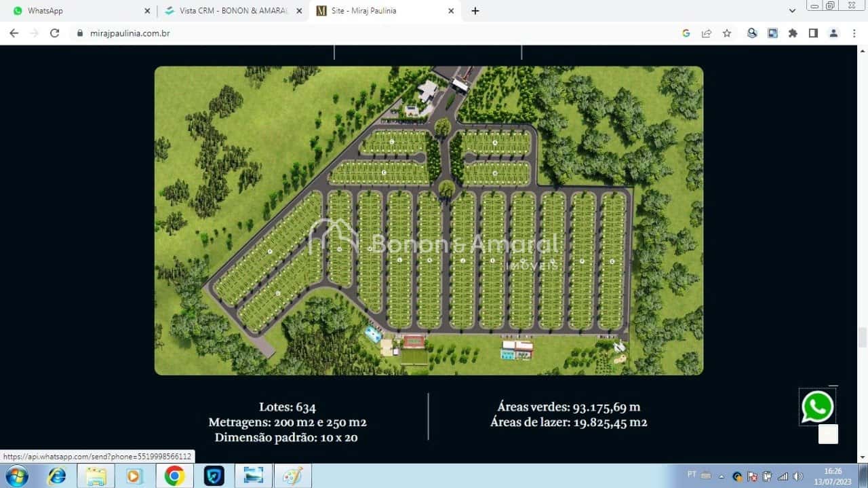Screen dimensions: 868x488
Task: Click the white square below WhatsApp button
Action: click(828, 434)
